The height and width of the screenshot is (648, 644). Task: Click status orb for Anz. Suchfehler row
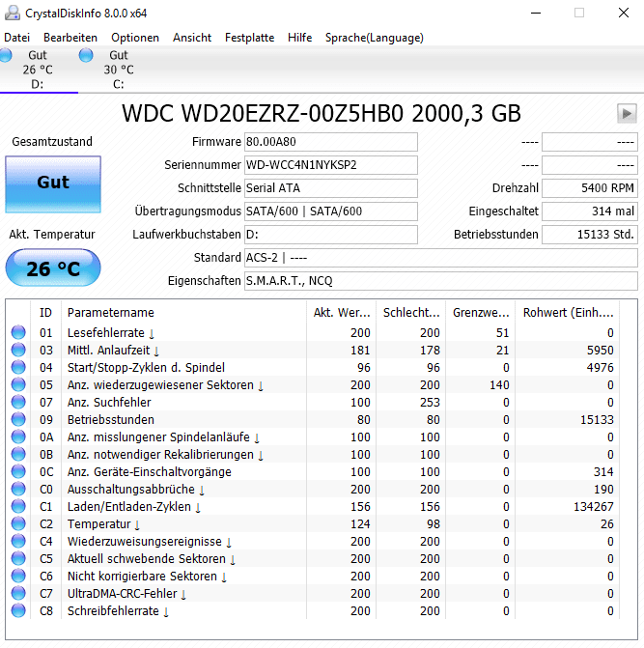point(18,402)
